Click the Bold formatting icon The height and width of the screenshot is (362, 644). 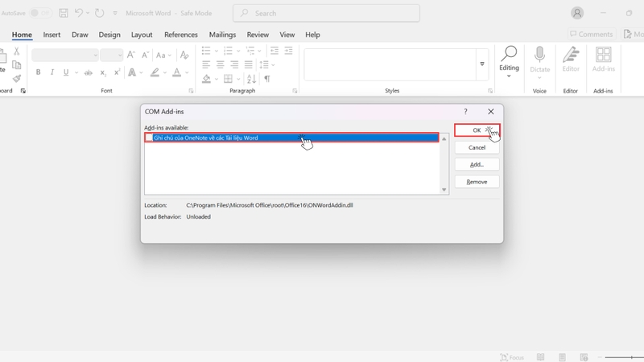coord(38,72)
